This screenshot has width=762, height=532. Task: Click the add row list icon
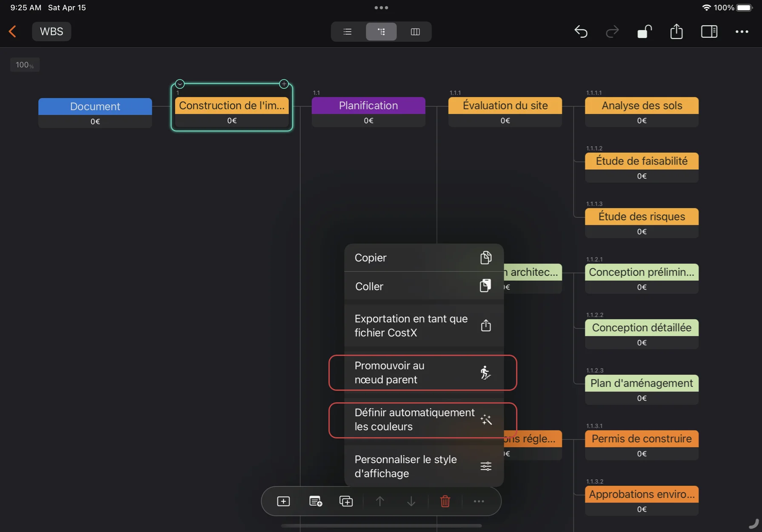(x=315, y=501)
